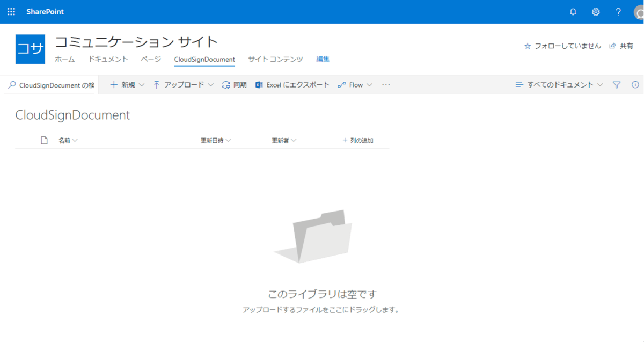Open the notifications bell
The image size is (644, 342).
(x=573, y=12)
